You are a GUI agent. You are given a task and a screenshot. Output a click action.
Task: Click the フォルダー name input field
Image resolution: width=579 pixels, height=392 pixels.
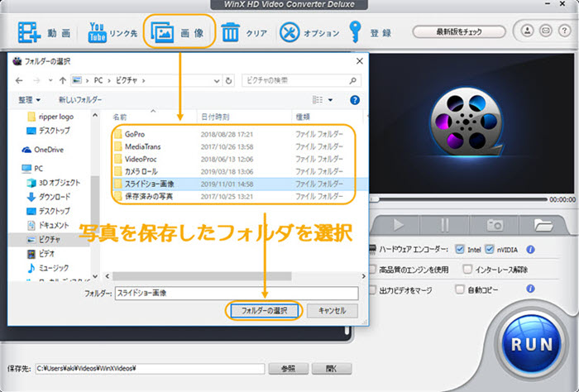pyautogui.click(x=237, y=293)
